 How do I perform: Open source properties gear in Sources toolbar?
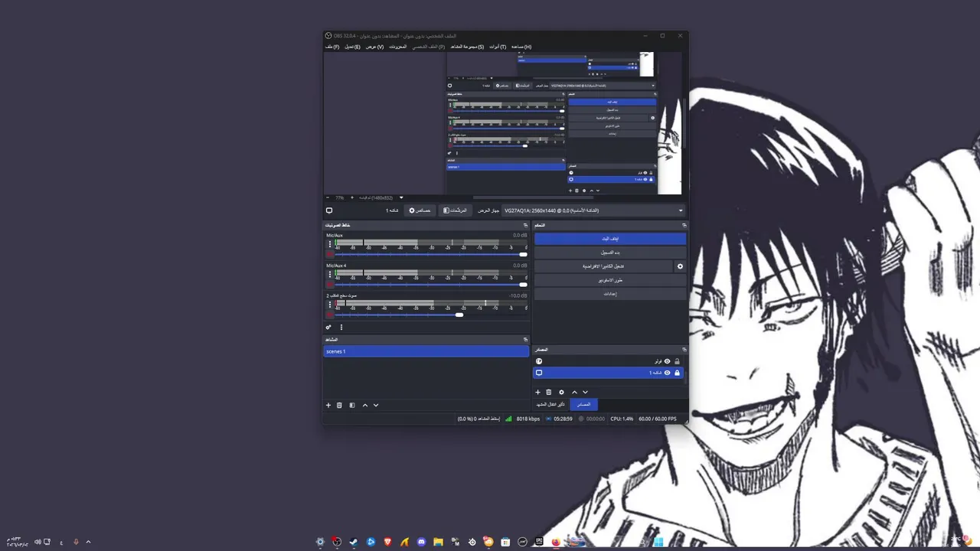(x=561, y=393)
